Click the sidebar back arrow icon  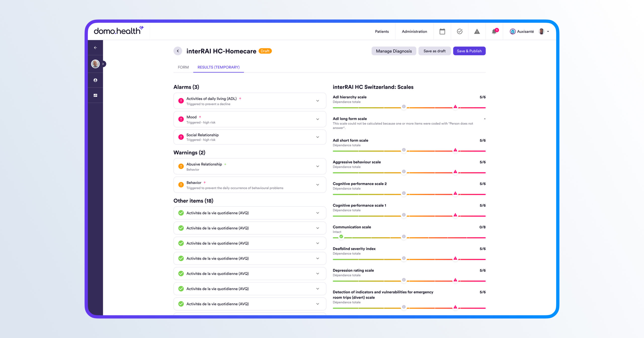point(95,47)
